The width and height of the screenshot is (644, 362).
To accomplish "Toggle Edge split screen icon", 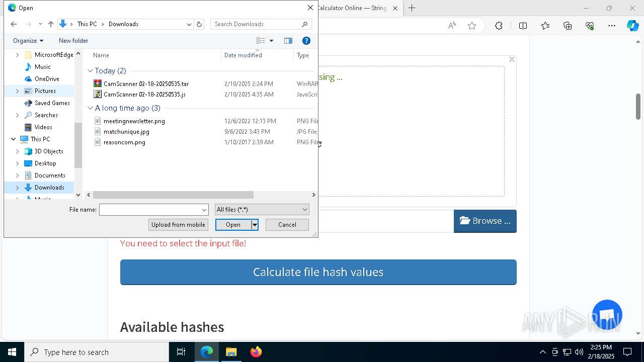I will click(x=523, y=26).
